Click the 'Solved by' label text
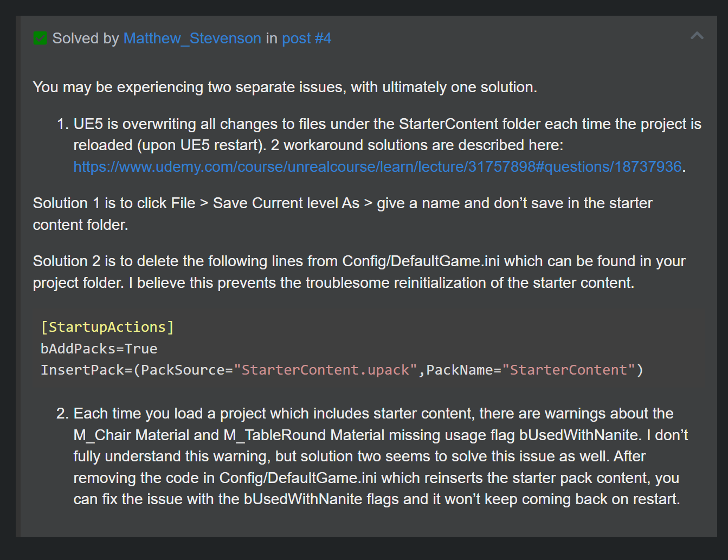The image size is (728, 560). (x=86, y=38)
